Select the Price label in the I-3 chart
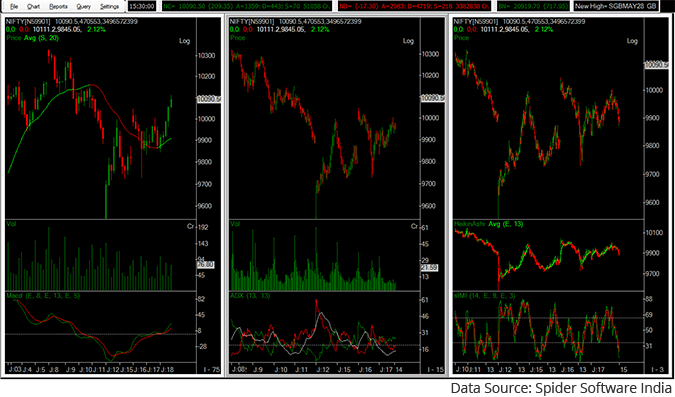Image resolution: width=675 pixels, height=397 pixels. (461, 38)
